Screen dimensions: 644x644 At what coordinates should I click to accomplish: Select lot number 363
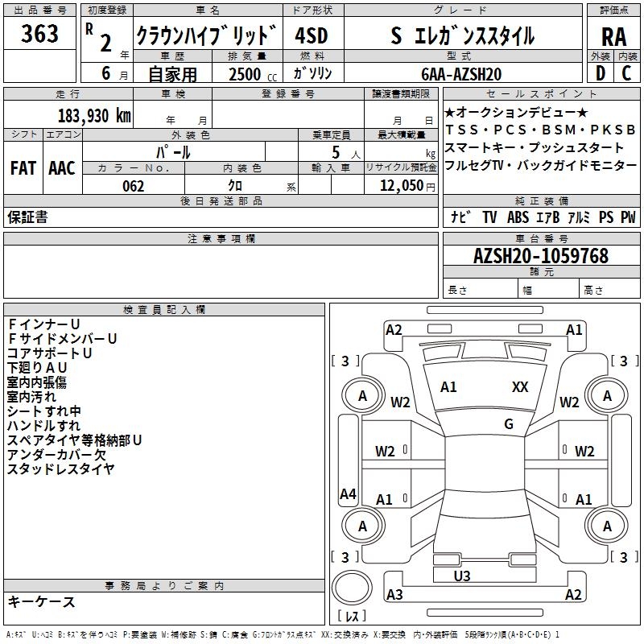click(x=39, y=34)
